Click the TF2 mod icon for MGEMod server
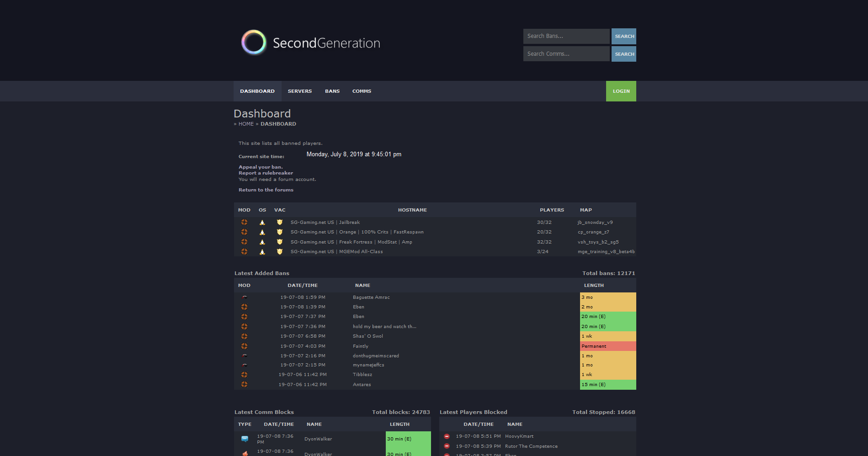Screen dimensions: 868x456 [x=244, y=252]
